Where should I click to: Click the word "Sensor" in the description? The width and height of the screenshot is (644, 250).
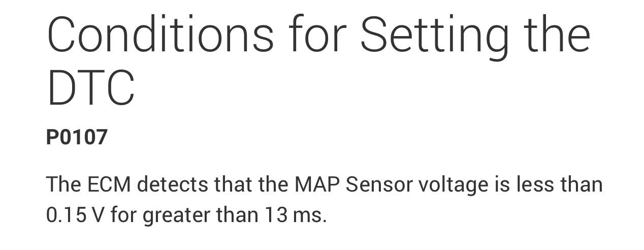(379, 184)
